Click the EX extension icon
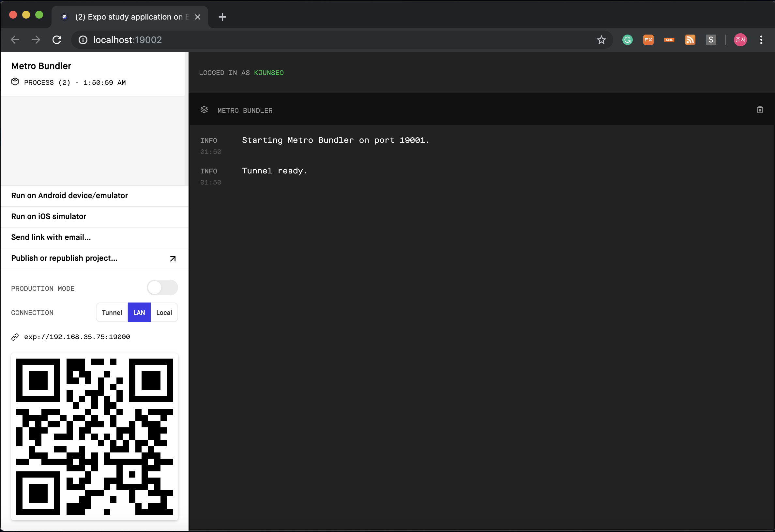 pos(648,40)
